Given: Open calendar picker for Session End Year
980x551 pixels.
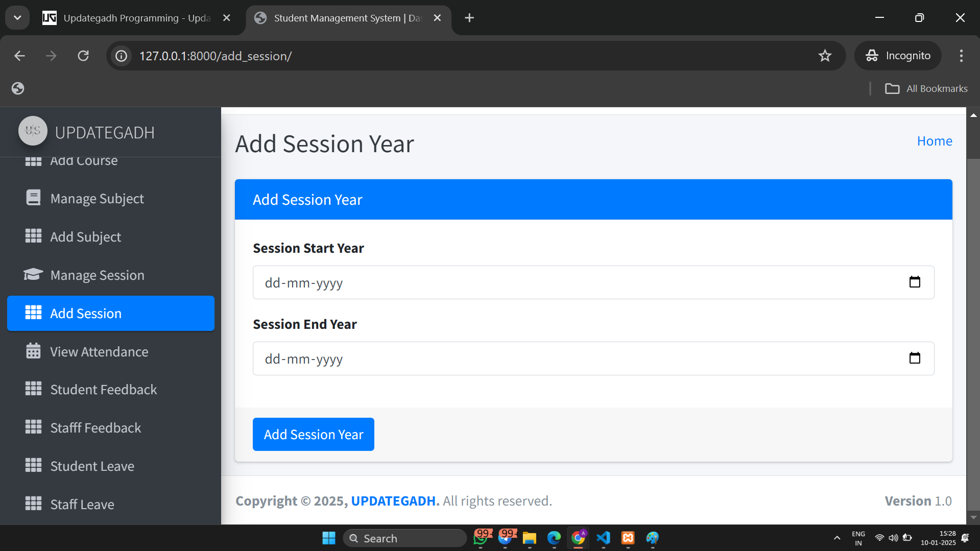Looking at the screenshot, I should [x=915, y=358].
